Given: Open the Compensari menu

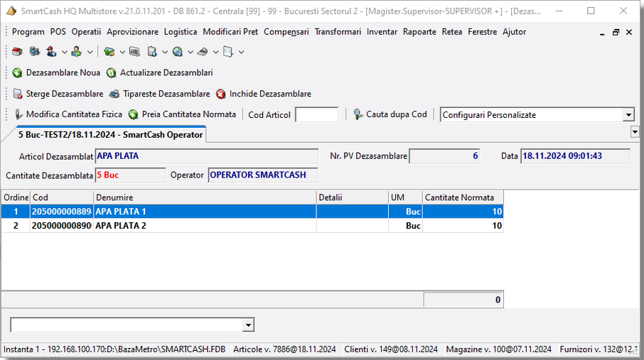Looking at the screenshot, I should [286, 32].
